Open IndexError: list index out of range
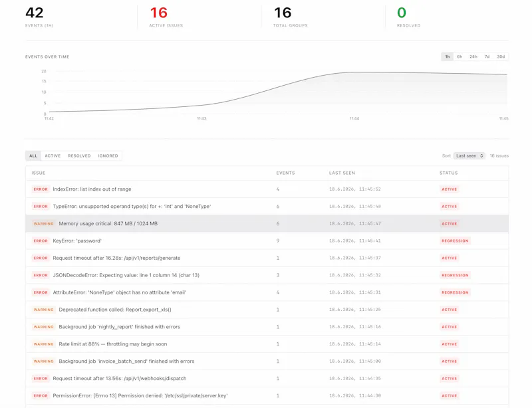532x408 pixels. (267, 189)
